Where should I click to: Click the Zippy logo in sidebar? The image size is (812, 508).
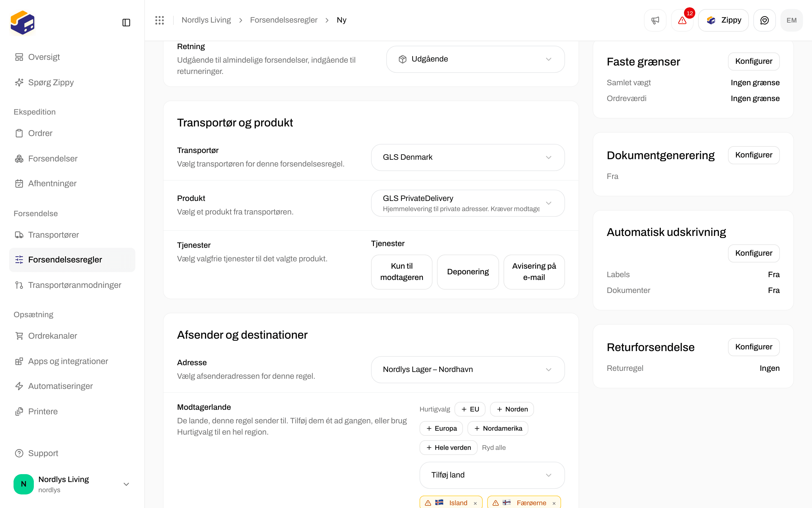pyautogui.click(x=23, y=23)
